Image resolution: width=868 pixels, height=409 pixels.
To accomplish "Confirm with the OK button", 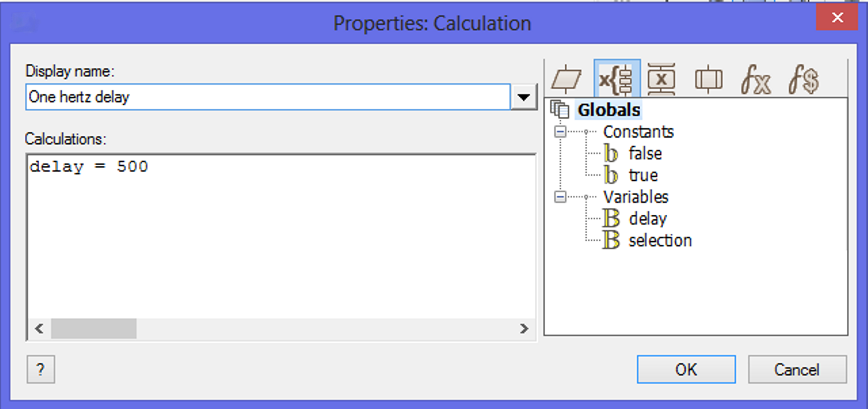I will [686, 369].
